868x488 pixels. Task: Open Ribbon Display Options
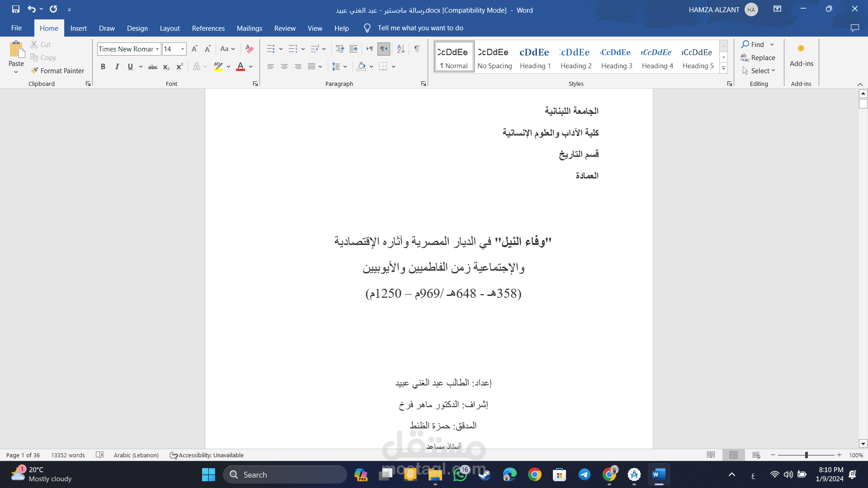(777, 9)
